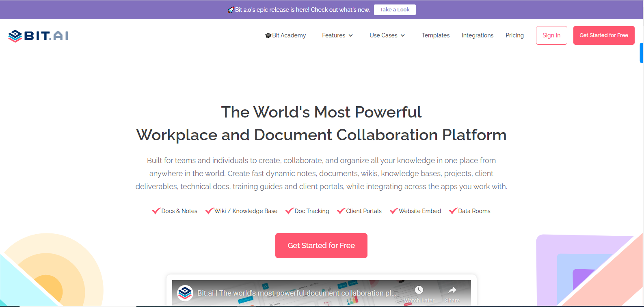Click the Bit.ai channel avatar on the video
This screenshot has width=644, height=307.
point(185,293)
